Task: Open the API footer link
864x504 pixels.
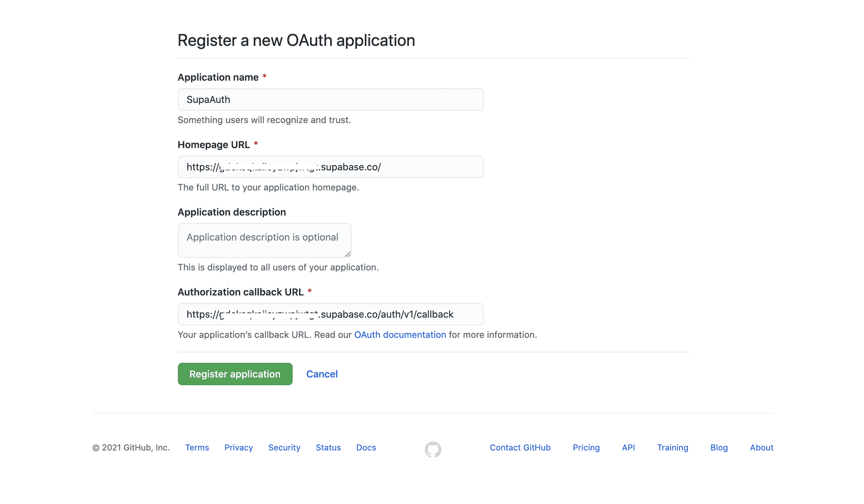Action: (628, 448)
